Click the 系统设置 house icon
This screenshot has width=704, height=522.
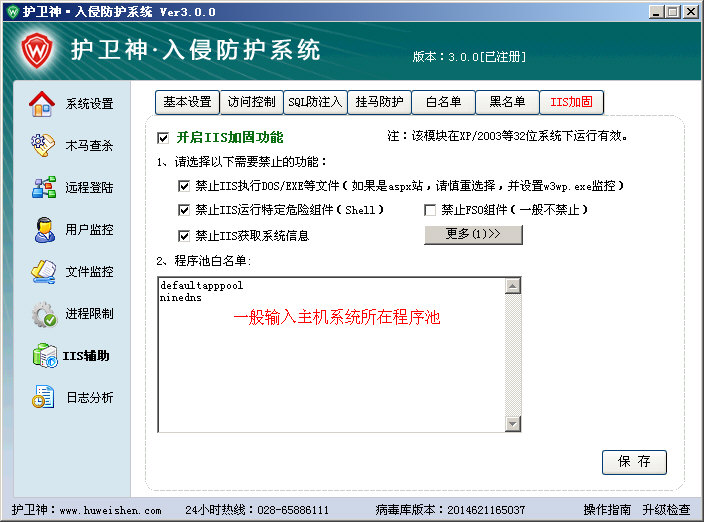pyautogui.click(x=42, y=104)
